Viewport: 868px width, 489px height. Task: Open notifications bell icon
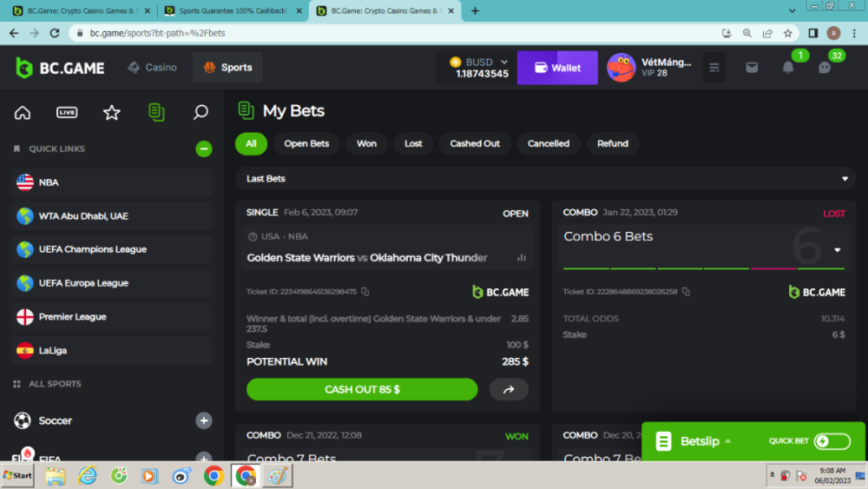[788, 68]
